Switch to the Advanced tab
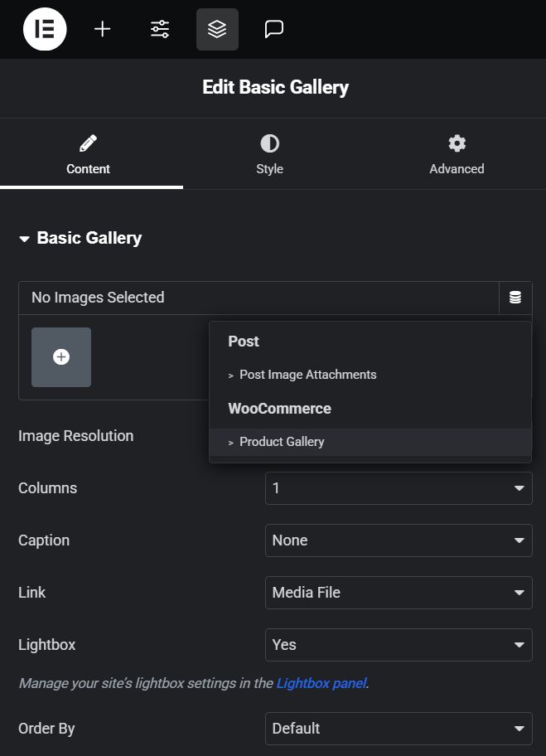This screenshot has height=756, width=546. point(457,154)
